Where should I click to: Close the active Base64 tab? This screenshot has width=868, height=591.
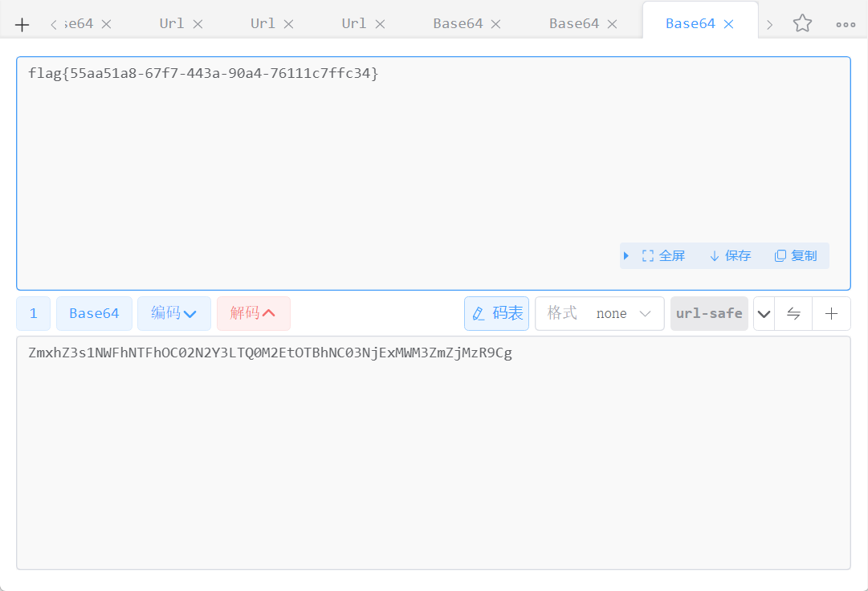pos(729,24)
